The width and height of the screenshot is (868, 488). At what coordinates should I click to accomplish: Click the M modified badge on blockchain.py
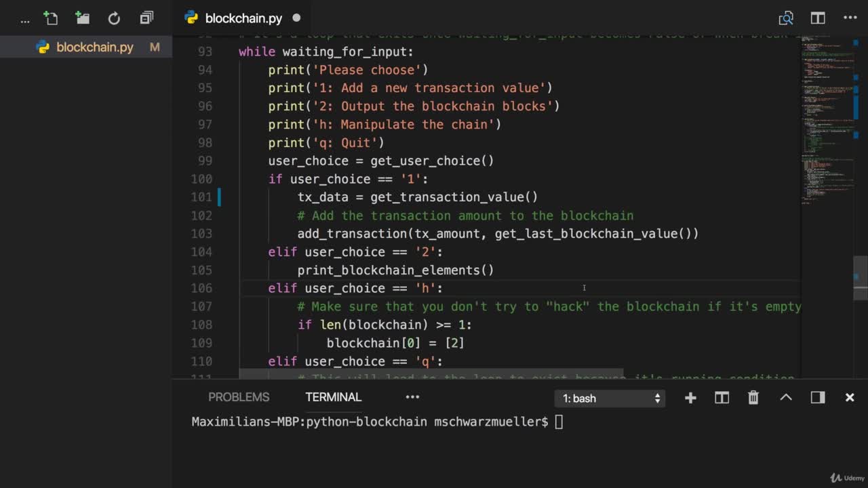pos(155,47)
